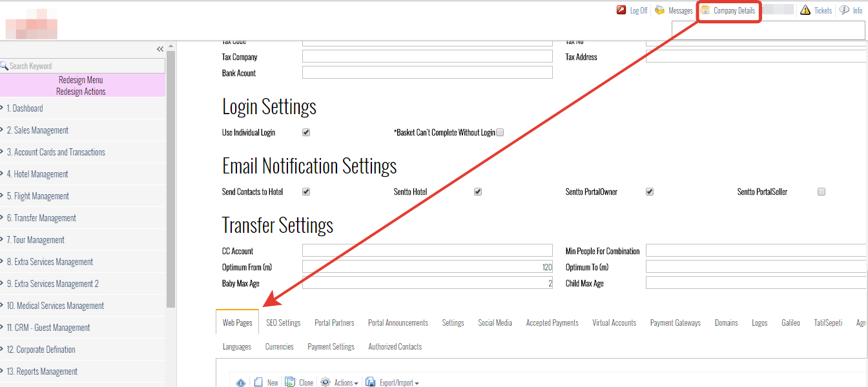Click the Bank Account input field
Image resolution: width=868 pixels, height=387 pixels.
click(428, 72)
